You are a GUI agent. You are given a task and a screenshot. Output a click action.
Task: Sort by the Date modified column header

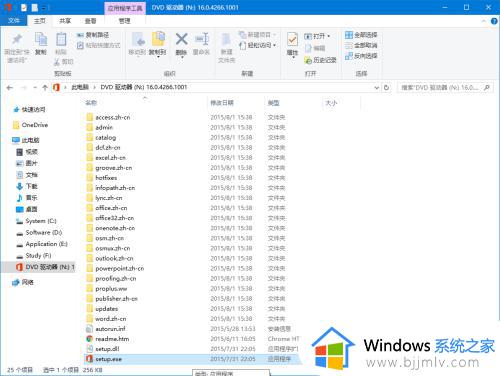222,103
